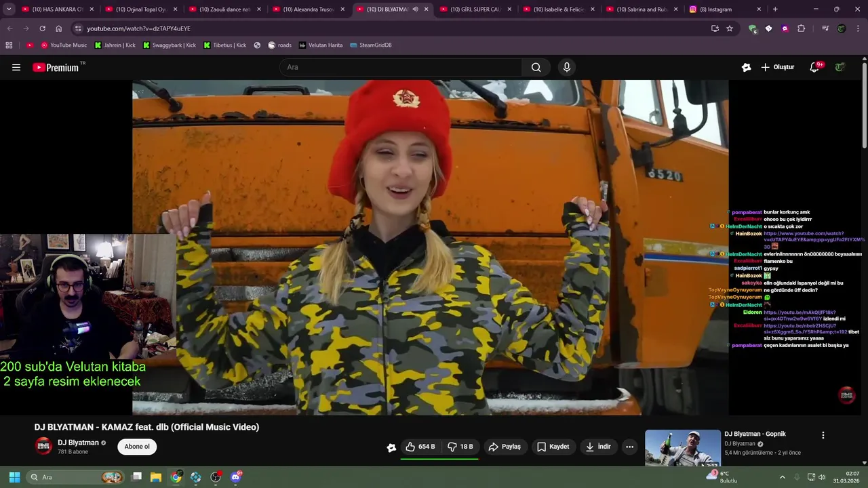
Task: Open a new browser tab
Action: click(x=775, y=9)
